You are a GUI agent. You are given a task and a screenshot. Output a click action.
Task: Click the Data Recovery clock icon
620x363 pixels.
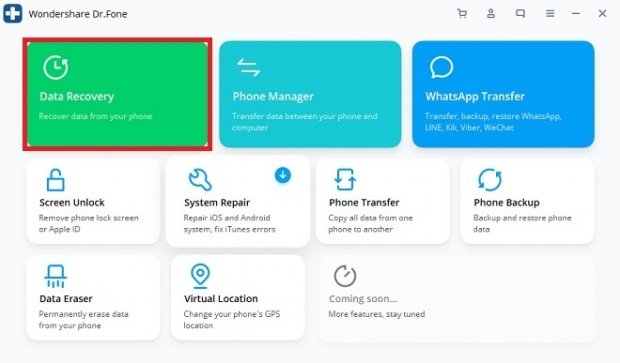[x=55, y=67]
